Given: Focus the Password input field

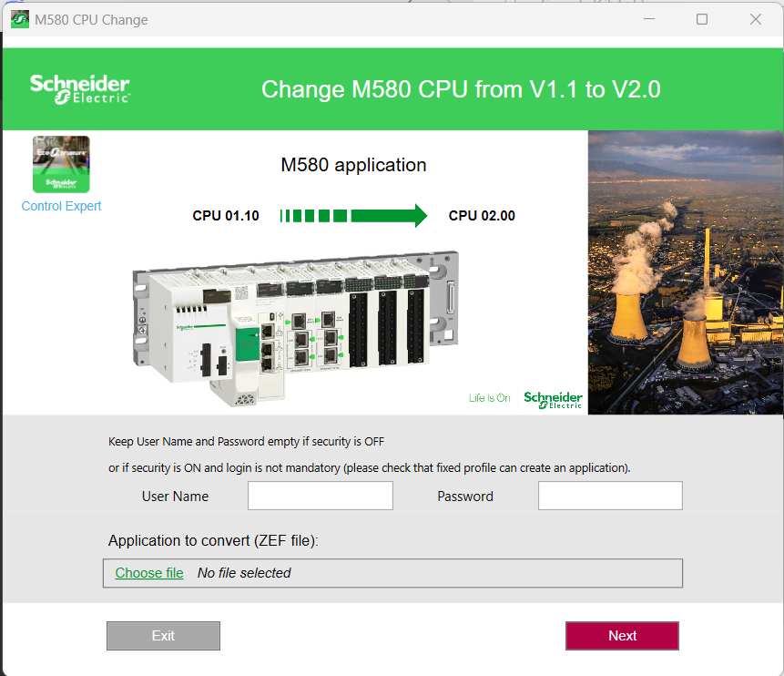Looking at the screenshot, I should [610, 496].
